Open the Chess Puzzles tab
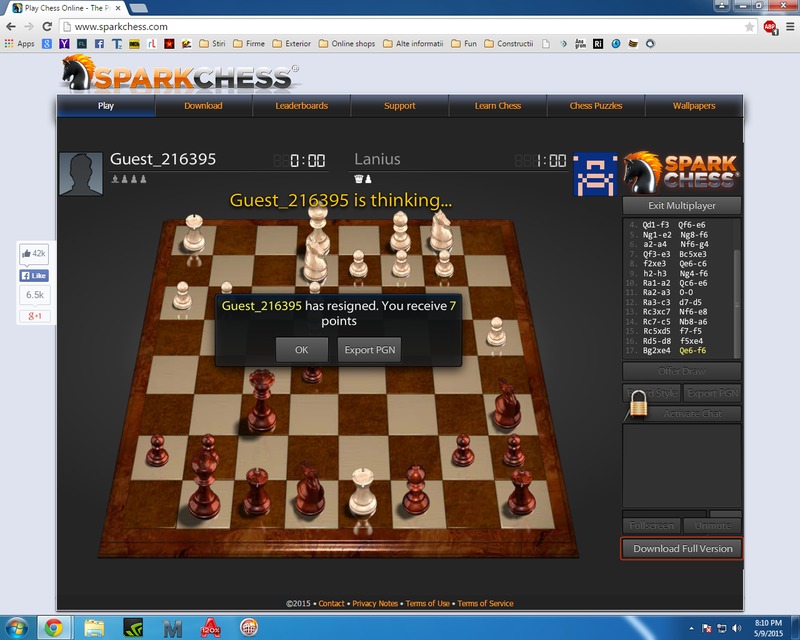This screenshot has width=800, height=640. [x=596, y=106]
